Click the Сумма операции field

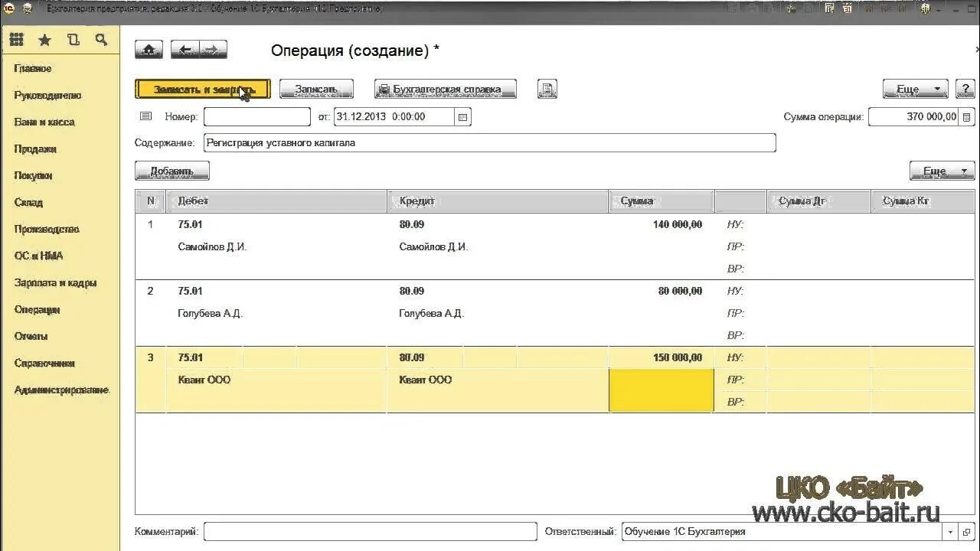click(x=914, y=117)
